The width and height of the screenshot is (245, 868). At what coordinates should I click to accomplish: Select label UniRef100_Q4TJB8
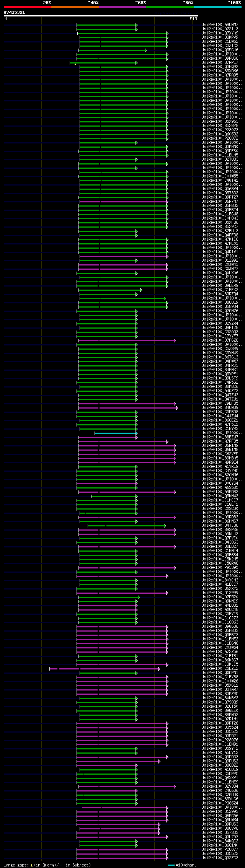[x=220, y=526]
